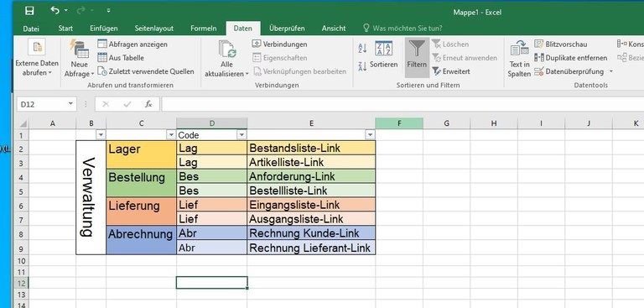Screen dimensions: 644x308
Task: Undo last action with arrow icon
Action: click(55, 11)
